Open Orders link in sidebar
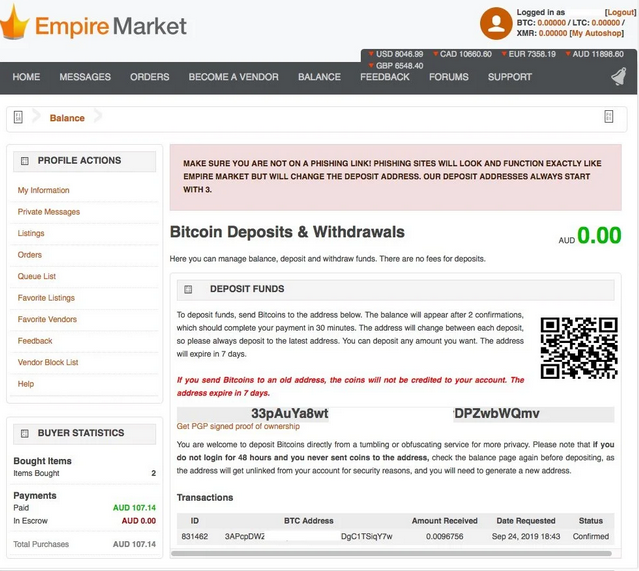The image size is (639, 571). pyautogui.click(x=29, y=255)
